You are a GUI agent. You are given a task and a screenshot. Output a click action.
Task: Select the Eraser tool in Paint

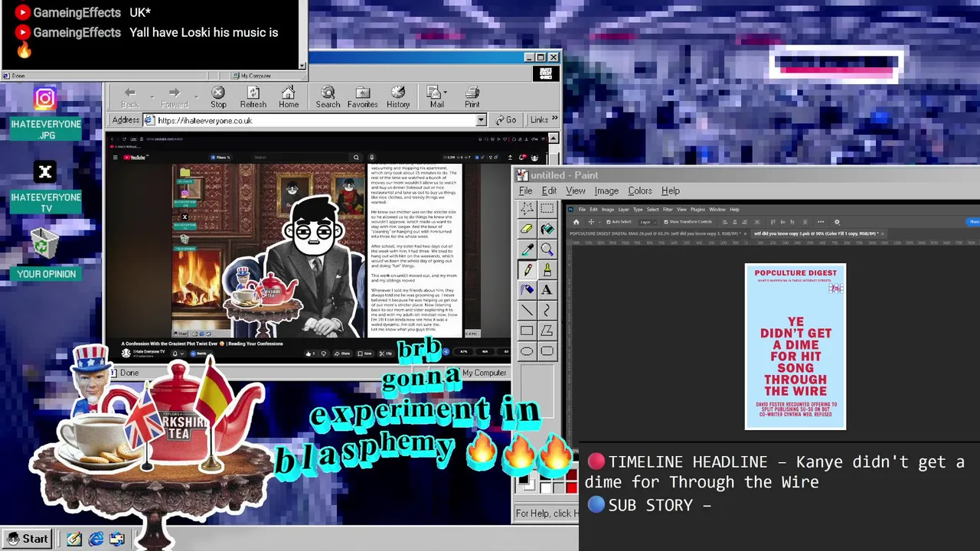(527, 229)
